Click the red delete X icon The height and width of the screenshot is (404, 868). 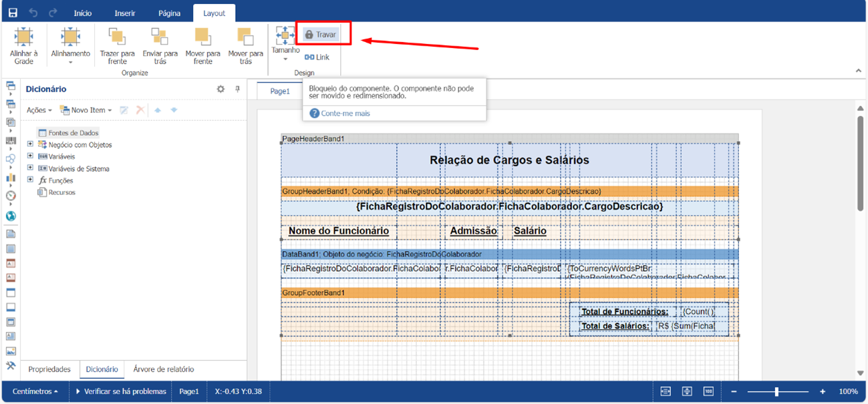(x=140, y=110)
